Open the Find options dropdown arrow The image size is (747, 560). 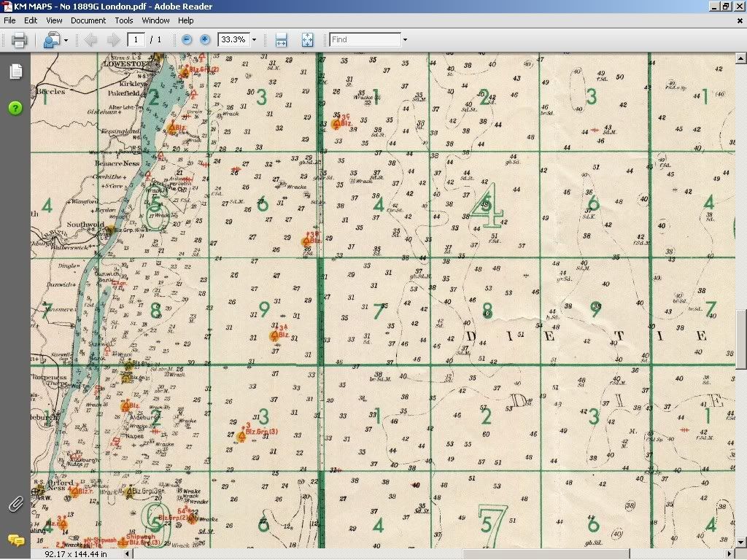tap(405, 40)
